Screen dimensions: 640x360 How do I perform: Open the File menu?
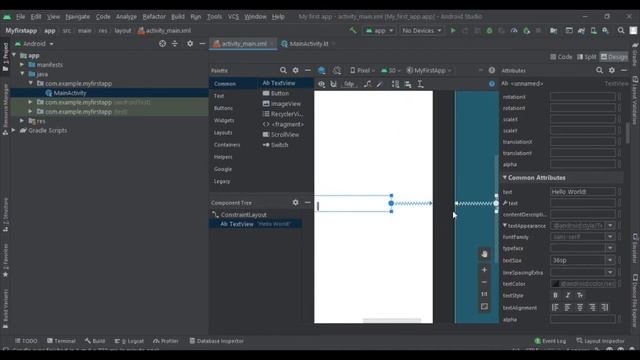[20, 17]
